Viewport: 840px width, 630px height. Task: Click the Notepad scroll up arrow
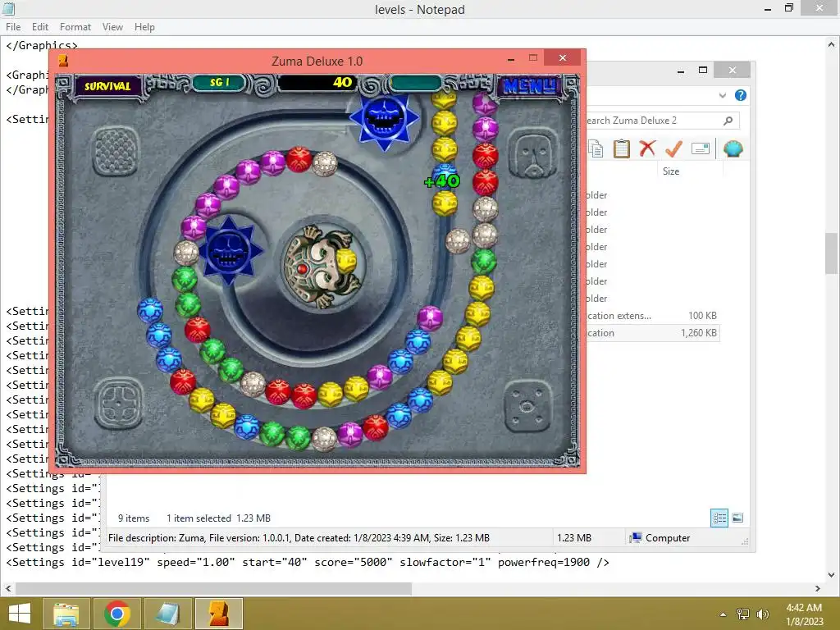[832, 44]
